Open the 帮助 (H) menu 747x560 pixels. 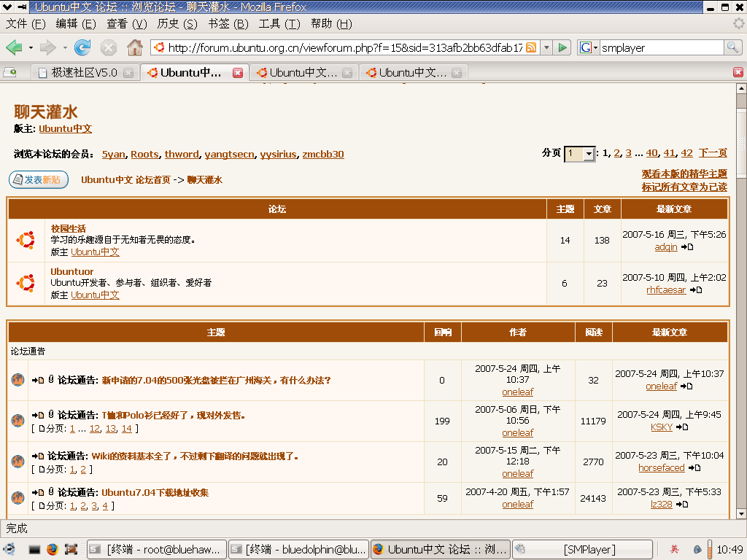pyautogui.click(x=331, y=24)
